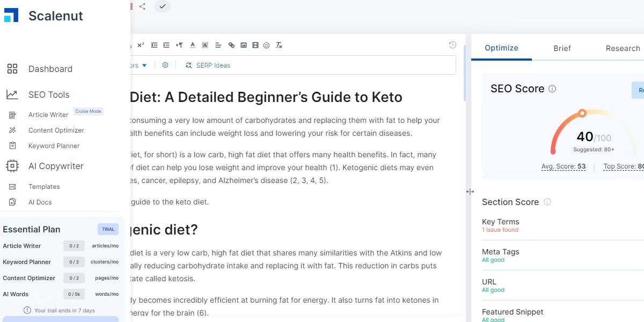The image size is (644, 322).
Task: Increase indent in editor toolbar
Action: pos(166,45)
